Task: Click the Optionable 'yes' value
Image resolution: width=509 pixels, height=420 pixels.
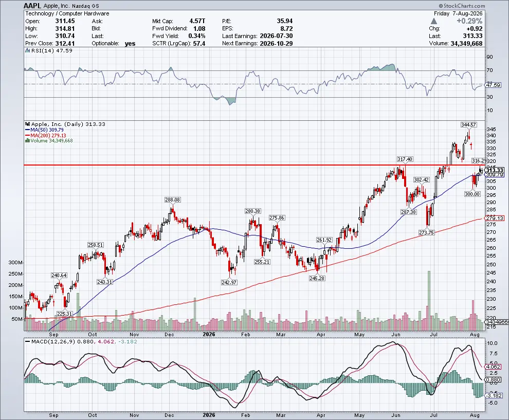Action: point(130,44)
